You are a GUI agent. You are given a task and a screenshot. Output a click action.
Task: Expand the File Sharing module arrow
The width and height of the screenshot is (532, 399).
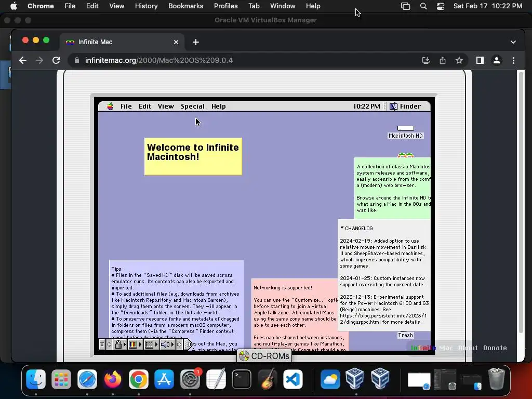click(125, 345)
